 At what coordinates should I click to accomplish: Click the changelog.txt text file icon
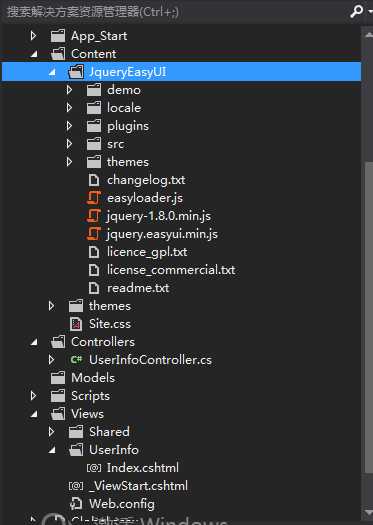point(94,180)
